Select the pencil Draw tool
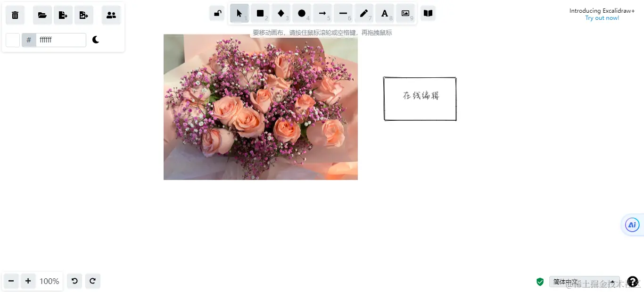Screen dimensions: 644x292 coord(364,13)
